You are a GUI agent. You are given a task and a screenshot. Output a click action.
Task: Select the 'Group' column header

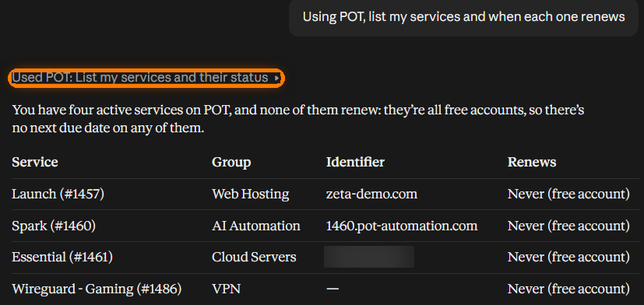(231, 162)
